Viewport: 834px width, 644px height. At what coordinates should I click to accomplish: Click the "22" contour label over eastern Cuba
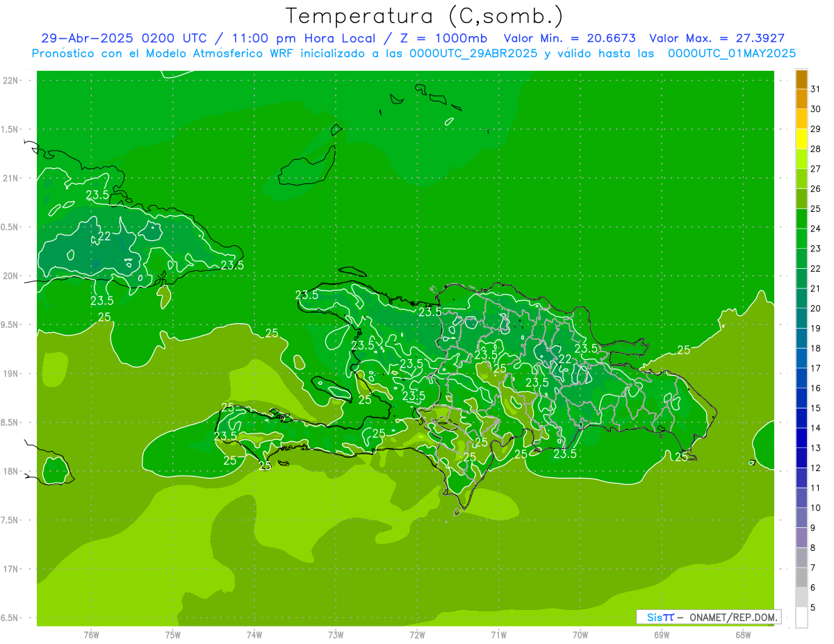coord(104,237)
